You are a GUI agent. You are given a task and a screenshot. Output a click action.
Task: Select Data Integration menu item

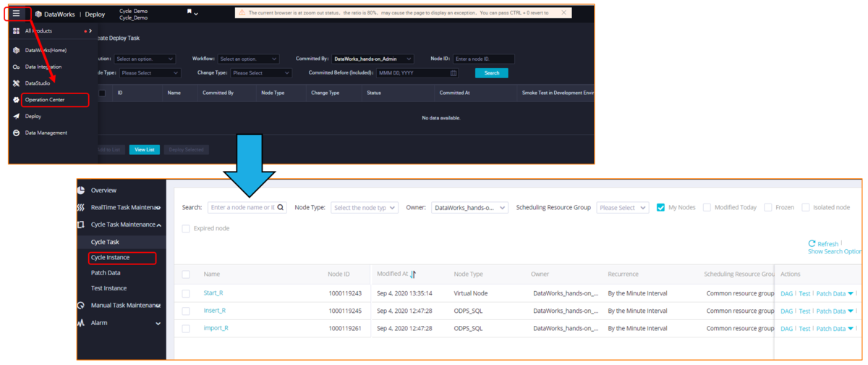43,67
